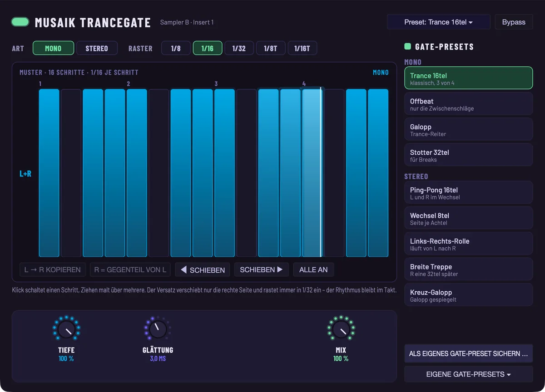
Task: Set raster to 1/16
Action: coord(208,48)
